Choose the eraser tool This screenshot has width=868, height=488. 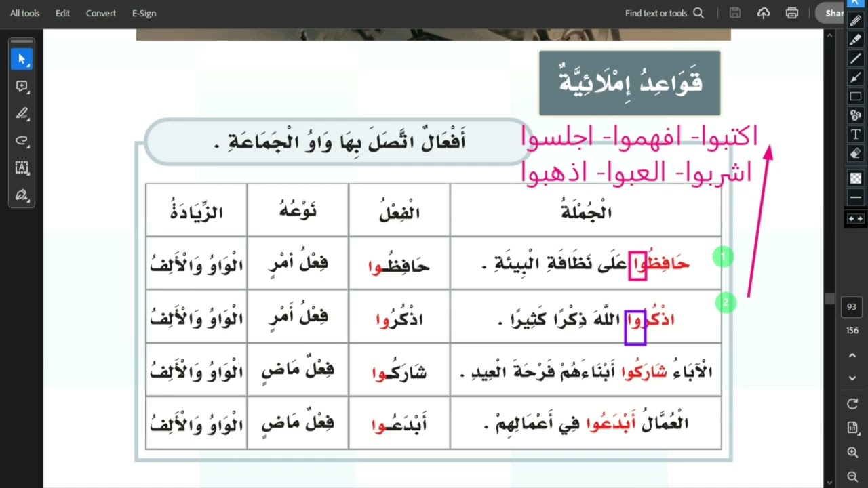856,153
